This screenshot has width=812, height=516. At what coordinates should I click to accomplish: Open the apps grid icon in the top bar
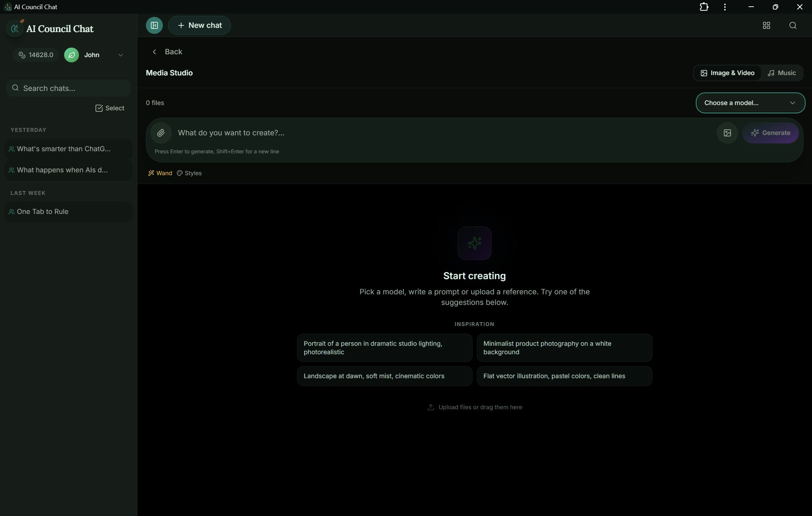766,25
